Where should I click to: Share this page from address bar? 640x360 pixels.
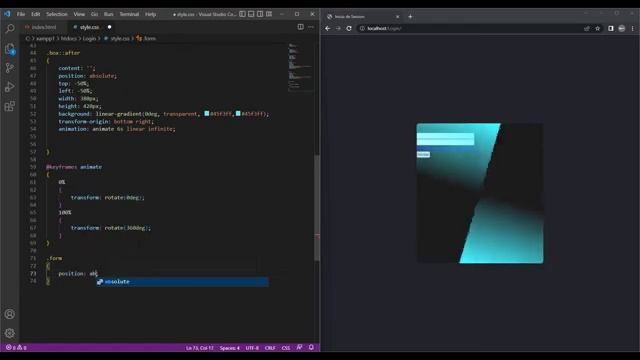click(587, 29)
